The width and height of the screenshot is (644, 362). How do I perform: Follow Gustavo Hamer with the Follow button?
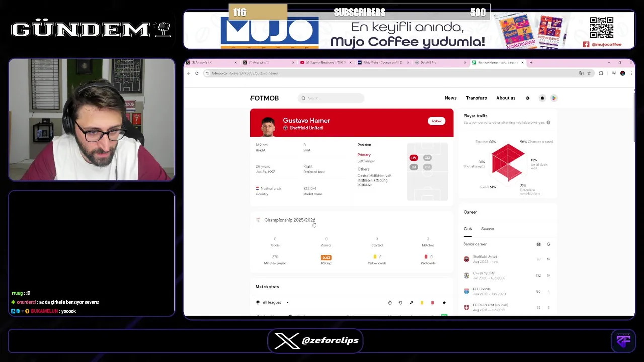436,121
